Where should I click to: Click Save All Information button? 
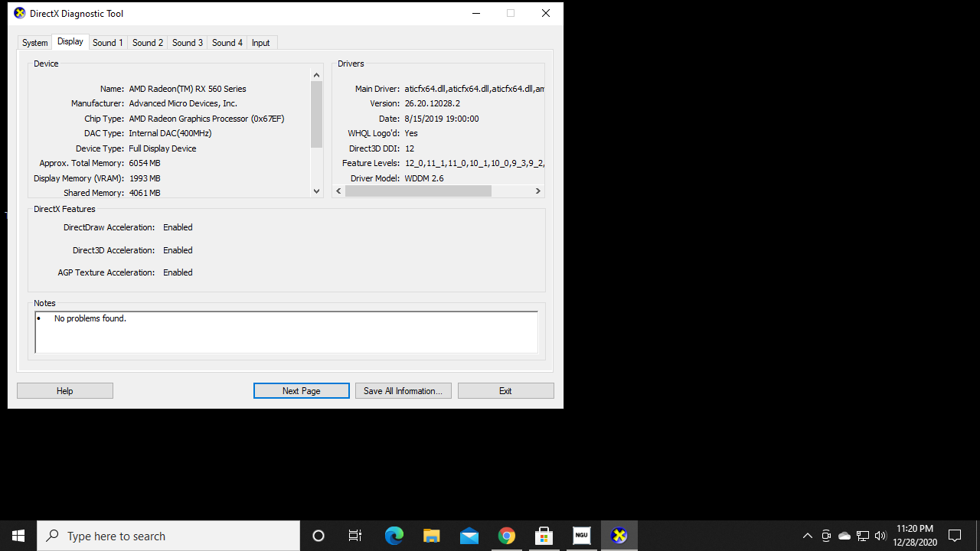click(403, 391)
